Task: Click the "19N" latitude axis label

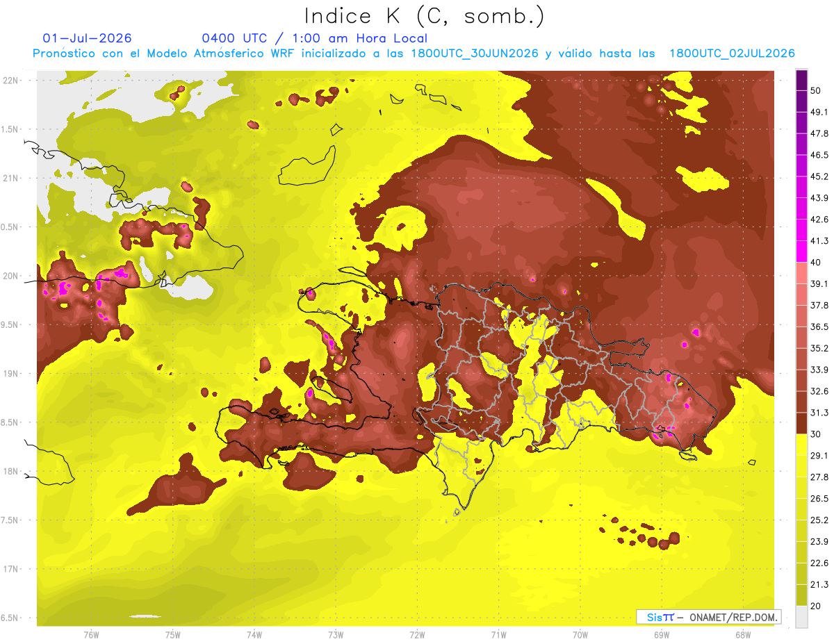Action: 12,374
